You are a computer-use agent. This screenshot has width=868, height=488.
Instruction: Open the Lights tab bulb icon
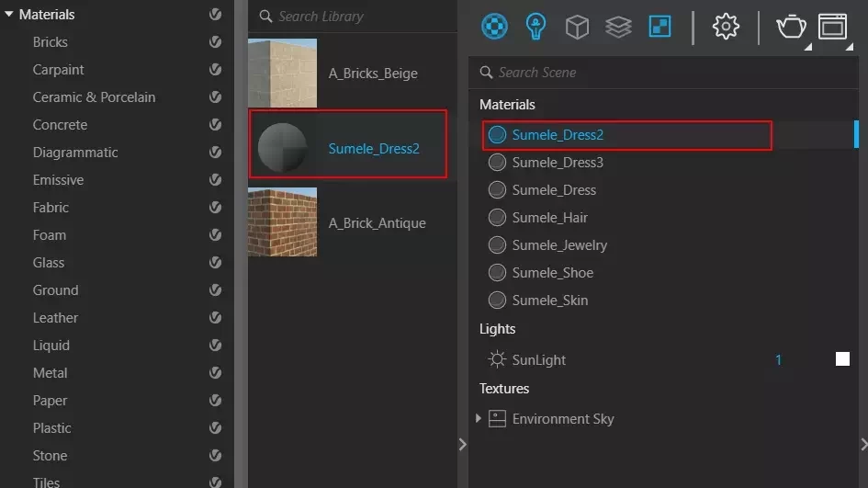pyautogui.click(x=535, y=26)
